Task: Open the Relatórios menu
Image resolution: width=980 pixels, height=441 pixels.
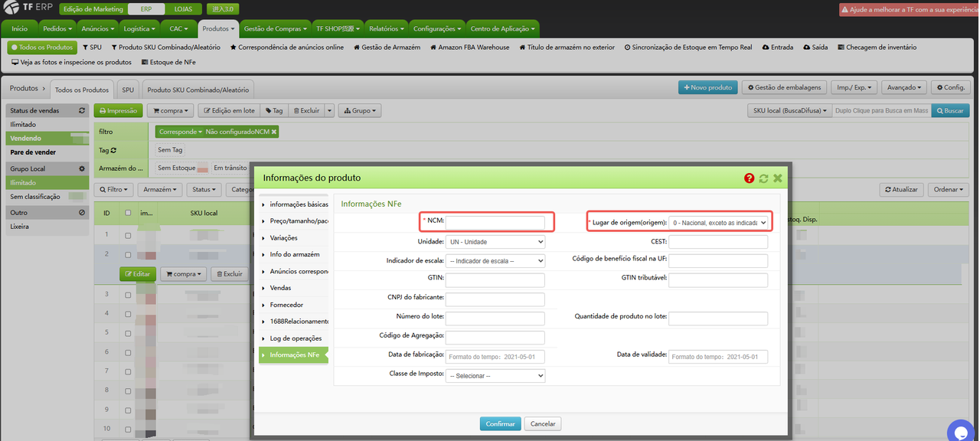Action: pos(386,28)
